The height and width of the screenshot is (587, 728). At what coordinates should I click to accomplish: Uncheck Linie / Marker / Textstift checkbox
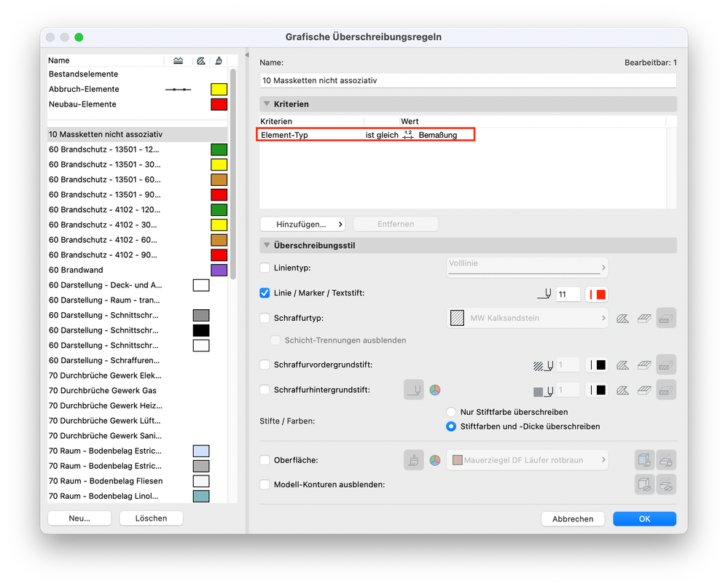265,293
